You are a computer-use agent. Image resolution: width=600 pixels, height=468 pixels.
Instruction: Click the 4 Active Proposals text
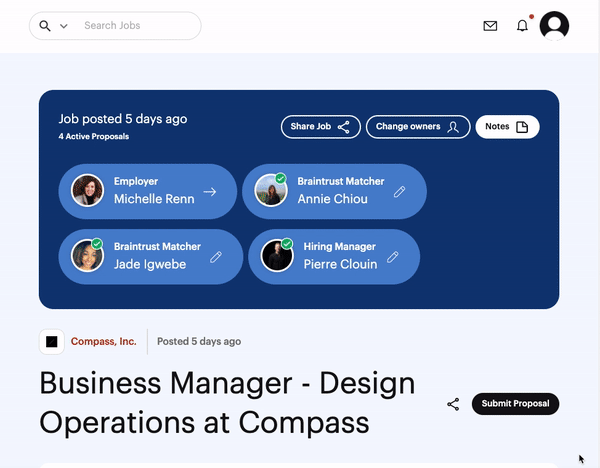(94, 137)
